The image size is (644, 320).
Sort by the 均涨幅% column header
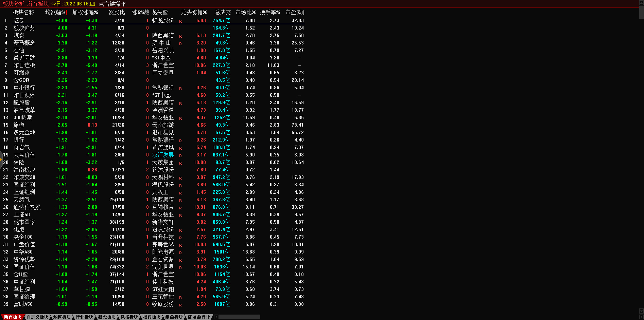[56, 13]
